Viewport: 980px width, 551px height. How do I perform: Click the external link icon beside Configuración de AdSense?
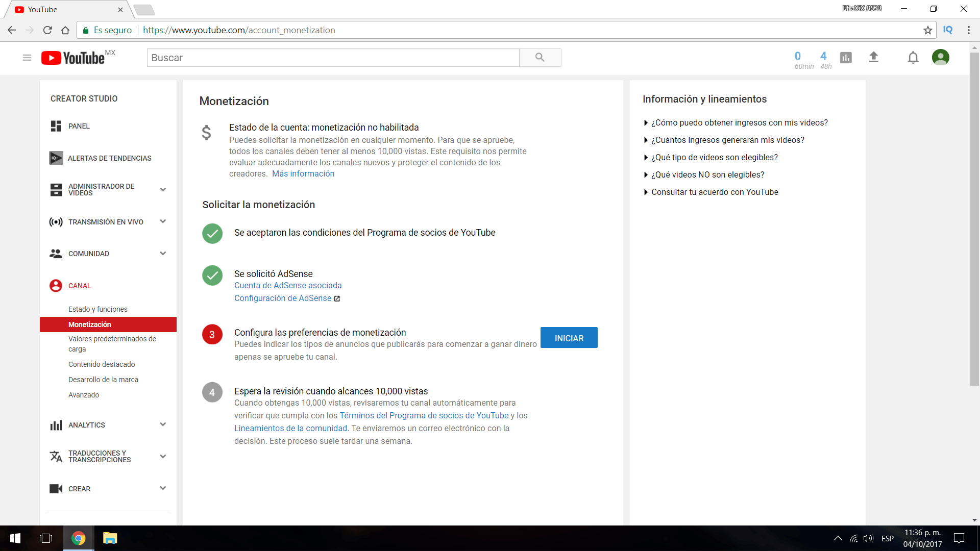[x=337, y=298]
